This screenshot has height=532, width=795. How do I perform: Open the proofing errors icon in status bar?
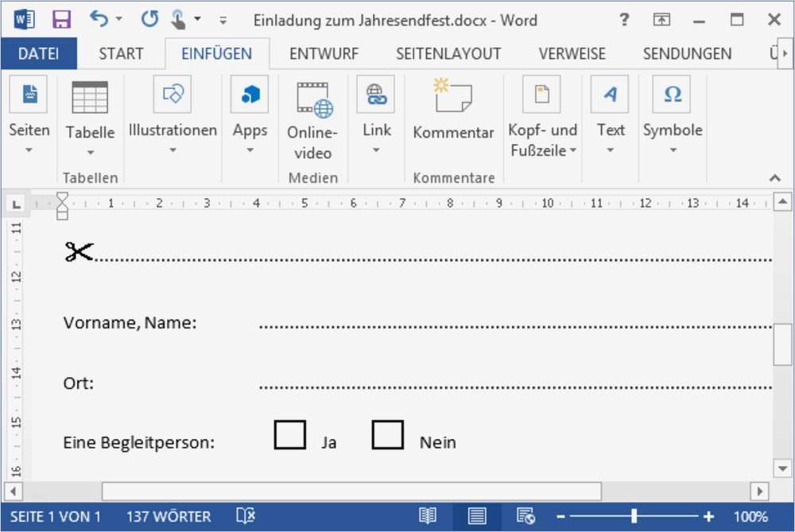point(246,516)
